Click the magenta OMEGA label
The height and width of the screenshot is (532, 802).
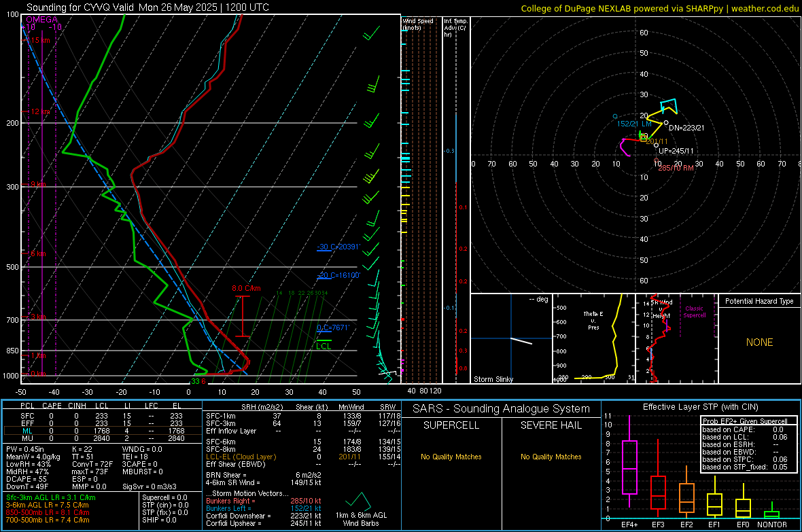(41, 20)
